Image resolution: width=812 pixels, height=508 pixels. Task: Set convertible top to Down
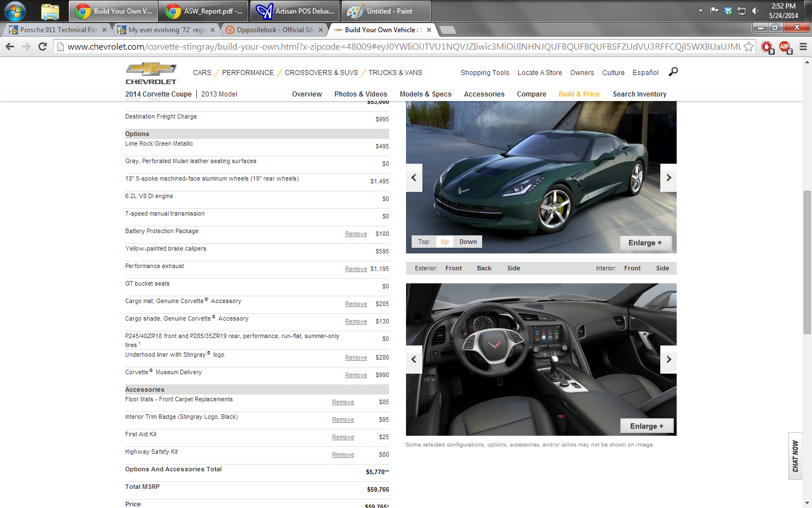pyautogui.click(x=468, y=242)
